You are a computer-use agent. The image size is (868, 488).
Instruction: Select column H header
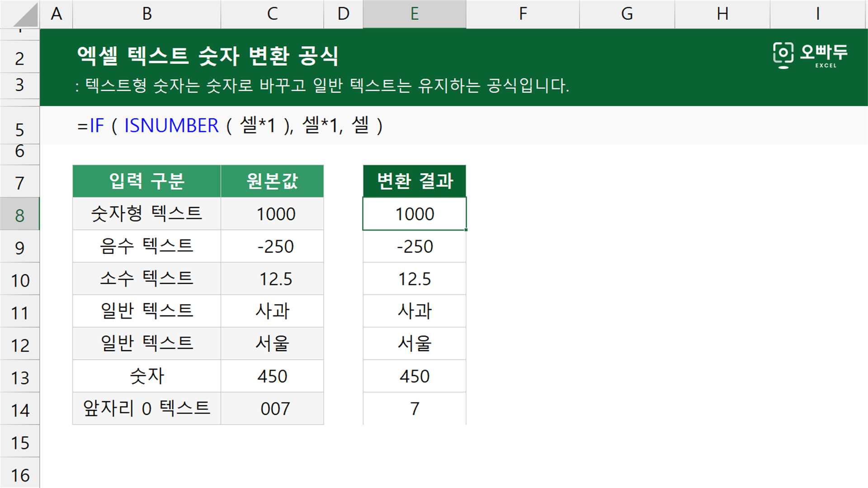click(722, 14)
